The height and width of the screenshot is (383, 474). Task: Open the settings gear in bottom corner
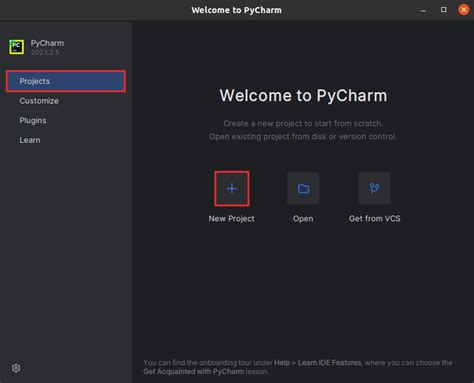[x=16, y=368]
